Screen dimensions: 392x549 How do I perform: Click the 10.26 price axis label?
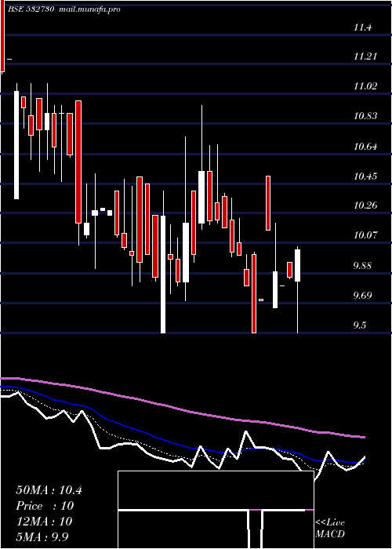tap(365, 205)
